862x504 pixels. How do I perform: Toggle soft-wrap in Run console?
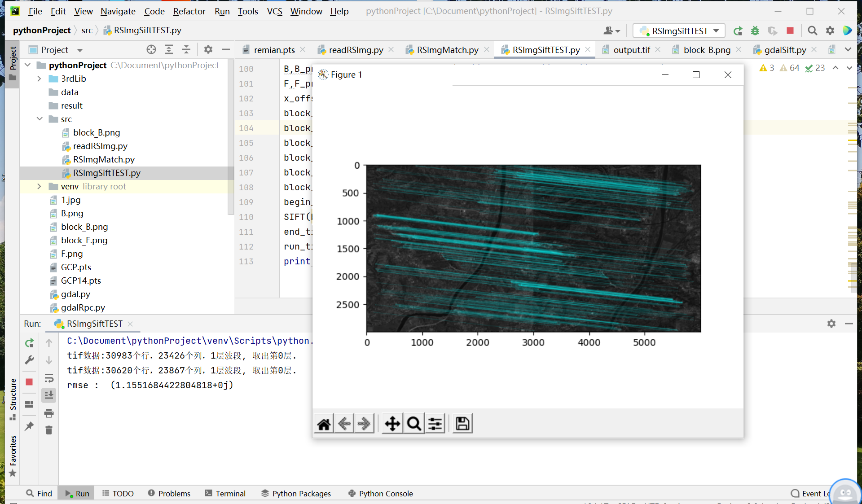[49, 378]
